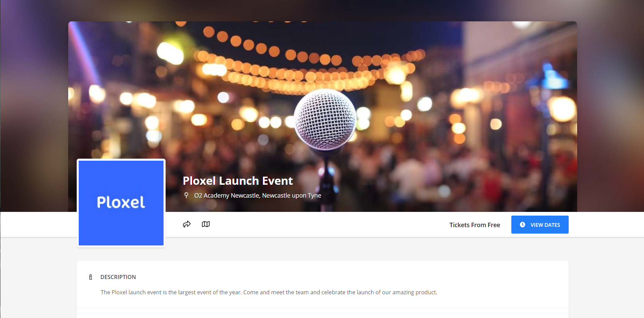
Task: Select the DESCRIPTION section heading
Action: 118,277
